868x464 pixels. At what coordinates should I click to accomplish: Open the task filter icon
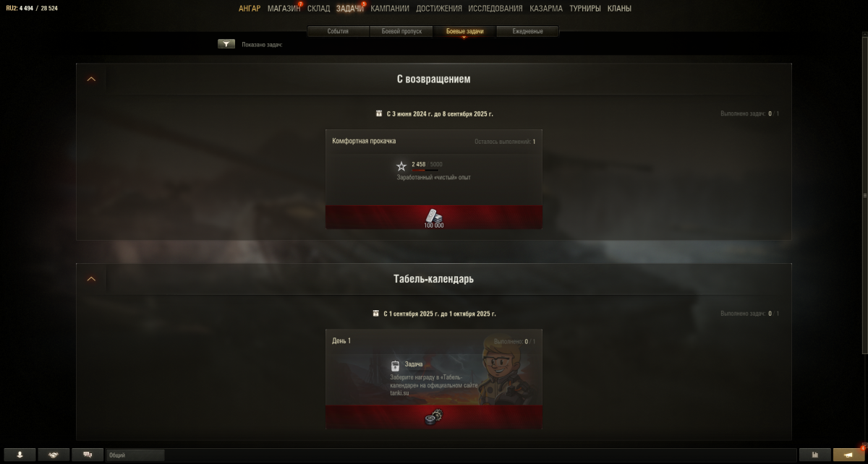(226, 44)
